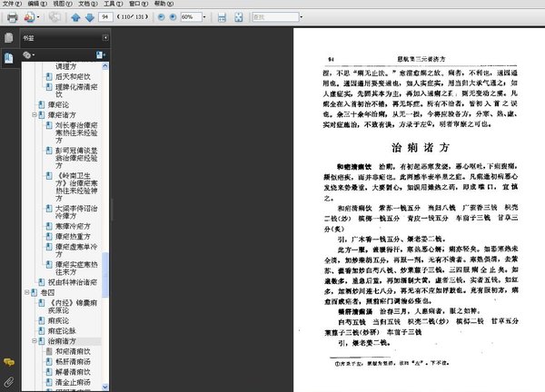Select the 痢症论脉 bookmark
This screenshot has width=545, height=392.
click(x=62, y=331)
